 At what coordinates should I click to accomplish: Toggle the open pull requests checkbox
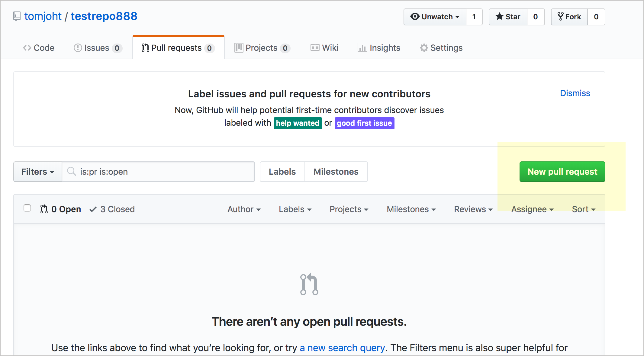[27, 208]
